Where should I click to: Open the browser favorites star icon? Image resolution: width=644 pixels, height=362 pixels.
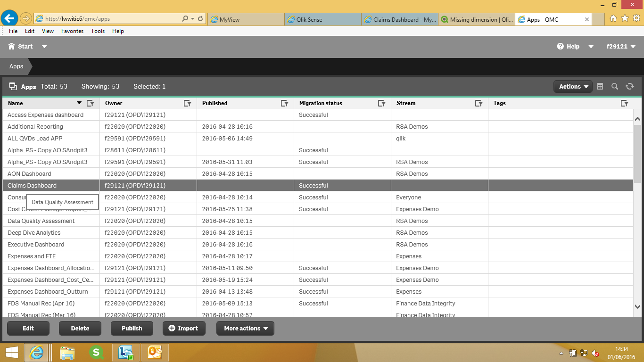point(625,18)
